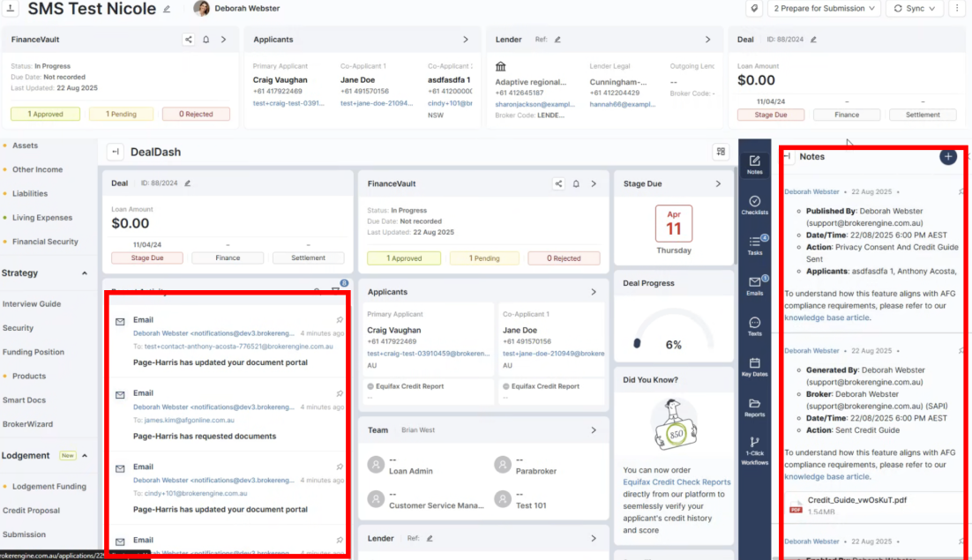The width and height of the screenshot is (972, 560).
Task: Open Smart Docs in left menu
Action: click(x=24, y=400)
